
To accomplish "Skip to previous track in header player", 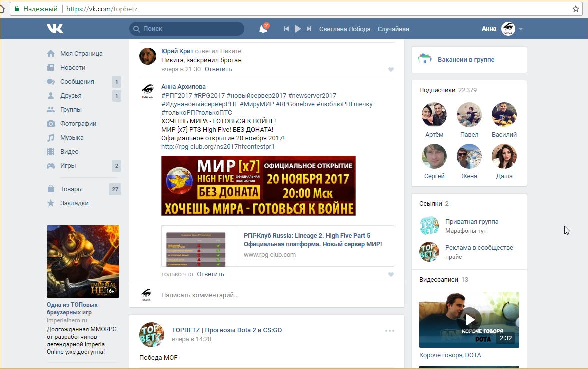I will coord(286,29).
